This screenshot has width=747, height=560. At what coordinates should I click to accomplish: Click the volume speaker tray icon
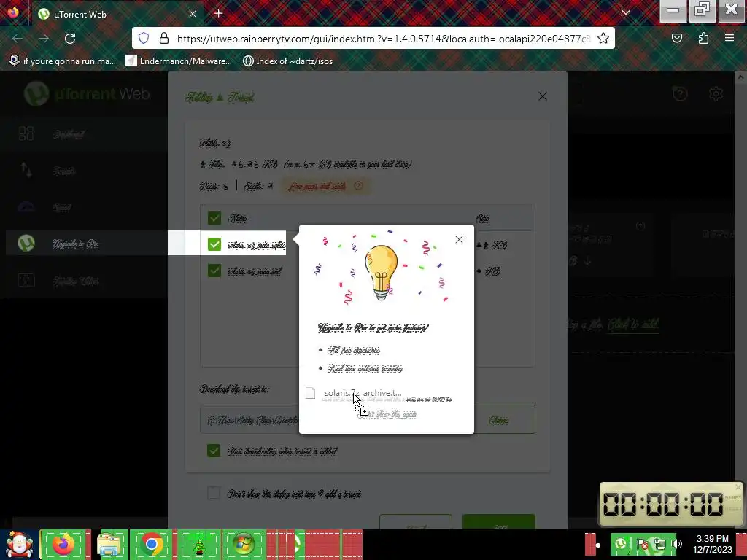676,543
